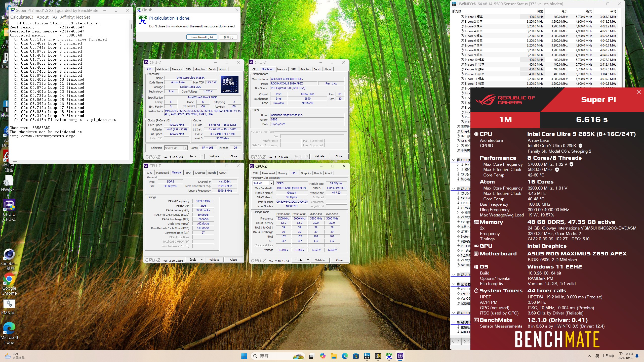Viewport: 644px width, 362px height.
Task: Open Tools dropdown arrow in CPU-Z Memory window
Action: pyautogui.click(x=202, y=260)
